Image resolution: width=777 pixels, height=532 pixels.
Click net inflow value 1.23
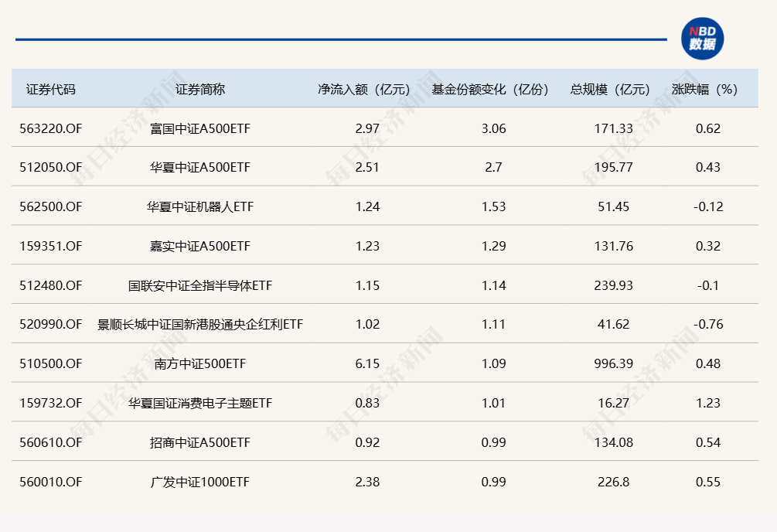pos(367,246)
